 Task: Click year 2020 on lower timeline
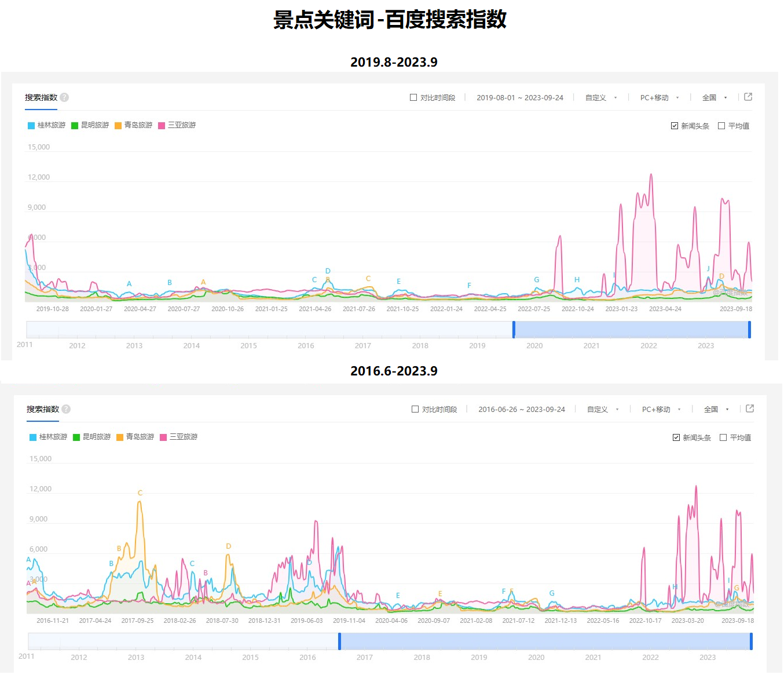tap(536, 658)
